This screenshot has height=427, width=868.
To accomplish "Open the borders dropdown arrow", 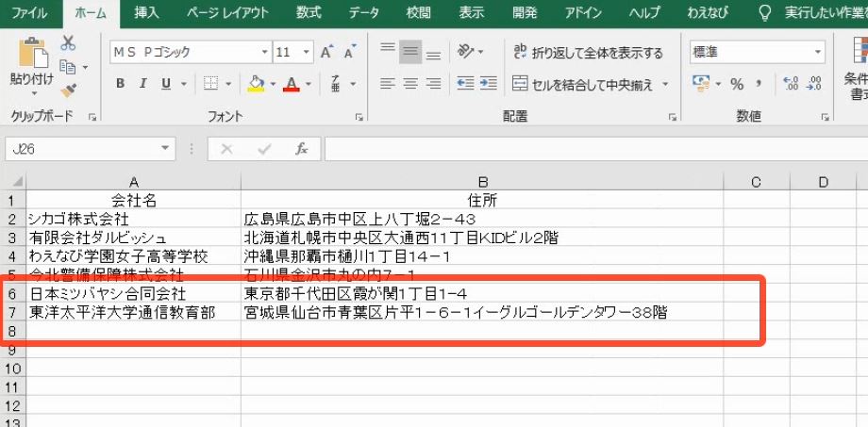I will 228,84.
